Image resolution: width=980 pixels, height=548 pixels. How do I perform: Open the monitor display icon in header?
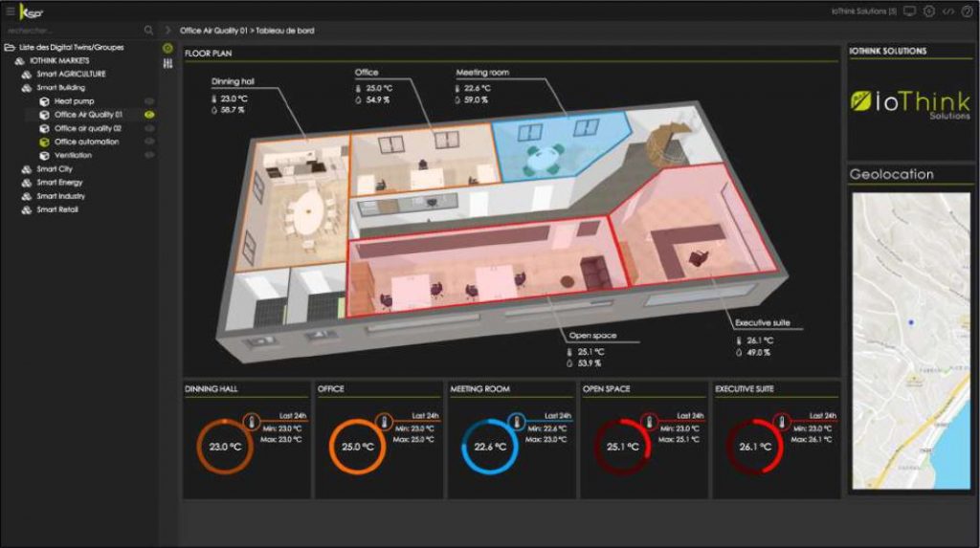(909, 11)
